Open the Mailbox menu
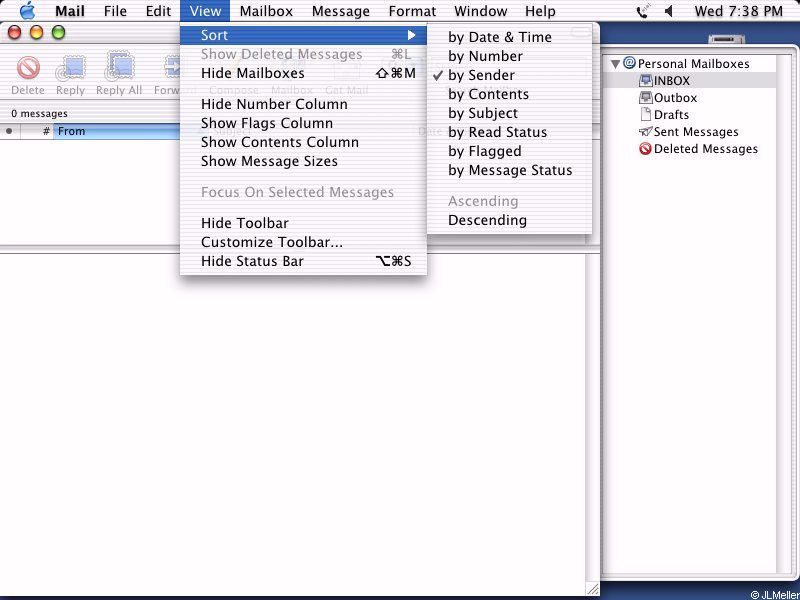 [266, 11]
